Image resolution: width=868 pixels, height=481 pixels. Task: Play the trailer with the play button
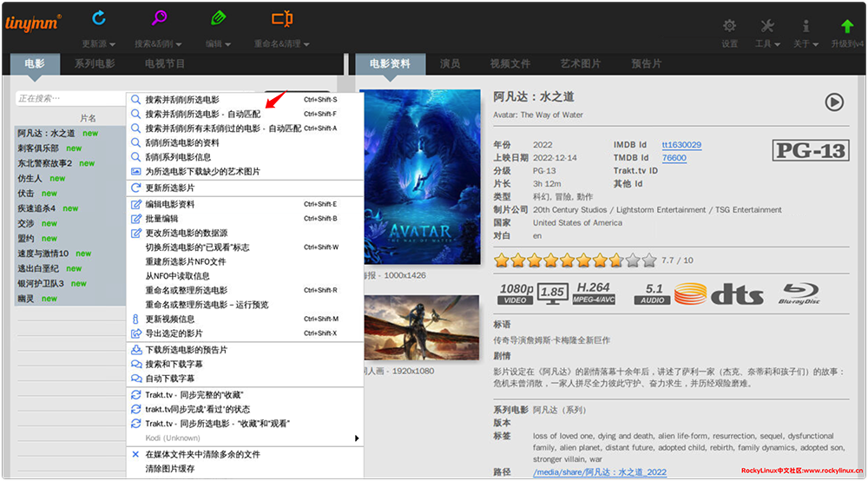[x=833, y=102]
